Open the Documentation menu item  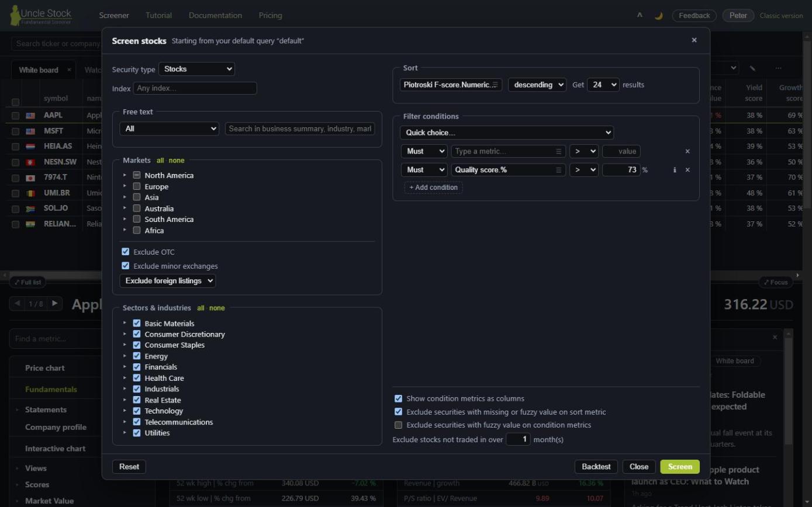[x=215, y=16]
